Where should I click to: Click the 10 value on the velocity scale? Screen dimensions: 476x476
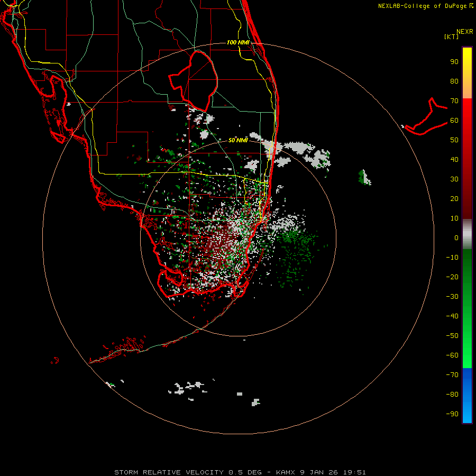click(x=454, y=218)
